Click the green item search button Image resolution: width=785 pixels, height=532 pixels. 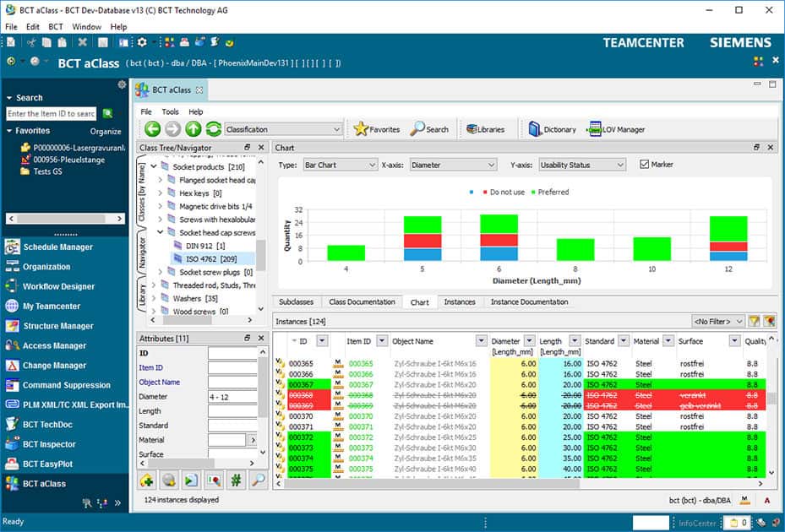107,114
